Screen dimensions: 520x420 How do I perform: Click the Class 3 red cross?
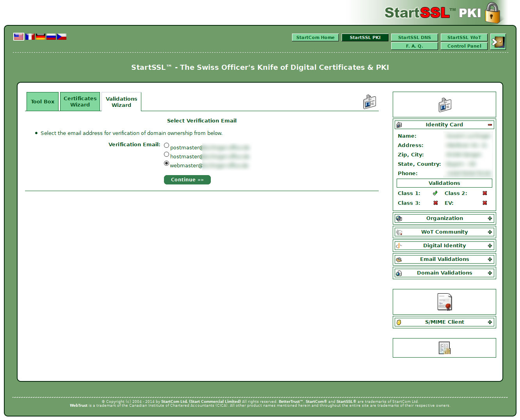point(436,203)
